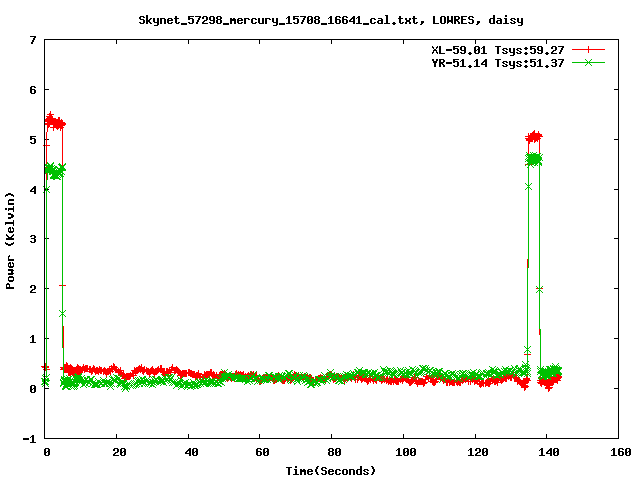
Task: Click the y-axis tick label 5
Action: 33,140
